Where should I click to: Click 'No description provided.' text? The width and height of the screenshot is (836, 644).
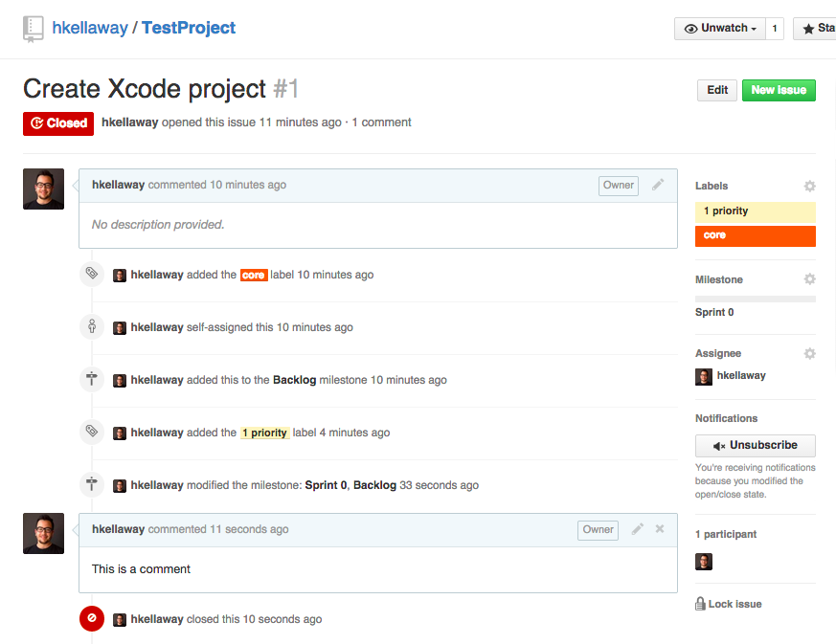click(x=158, y=225)
